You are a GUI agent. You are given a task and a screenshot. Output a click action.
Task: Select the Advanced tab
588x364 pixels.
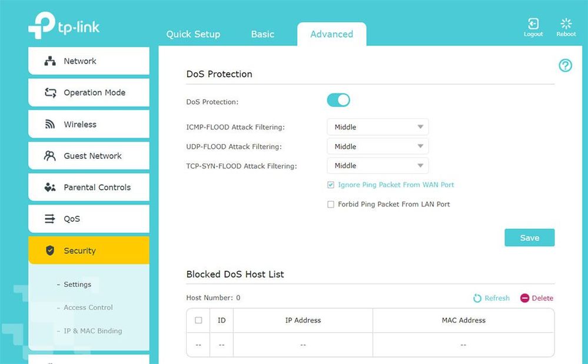(331, 34)
